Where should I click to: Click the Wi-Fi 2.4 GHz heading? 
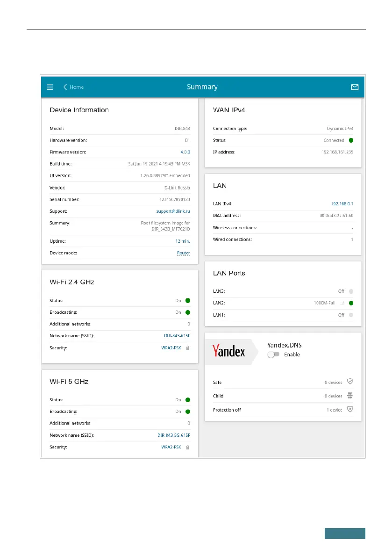tap(71, 282)
